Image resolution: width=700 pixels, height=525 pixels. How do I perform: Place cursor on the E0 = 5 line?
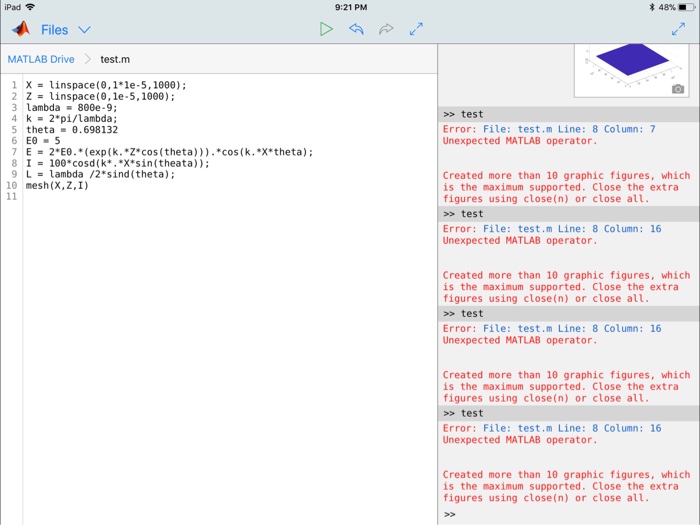[43, 141]
